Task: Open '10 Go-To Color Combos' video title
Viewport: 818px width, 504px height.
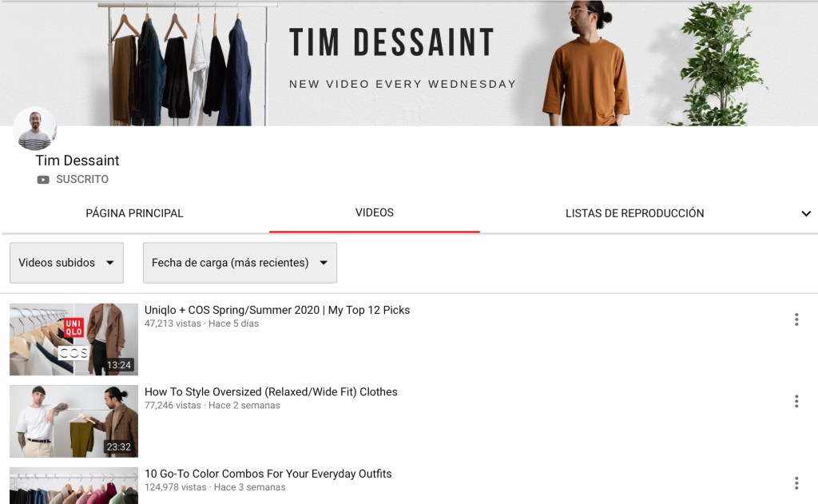Action: pos(268,474)
